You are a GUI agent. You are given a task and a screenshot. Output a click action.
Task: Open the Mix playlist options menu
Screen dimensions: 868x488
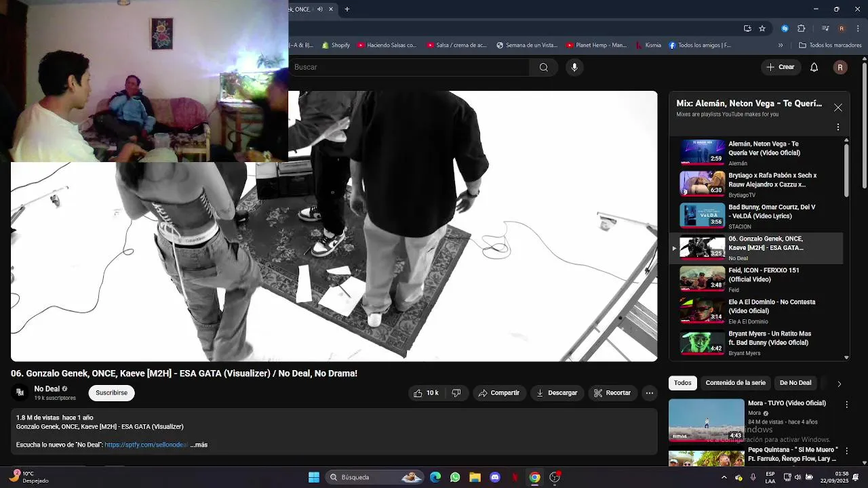[838, 127]
